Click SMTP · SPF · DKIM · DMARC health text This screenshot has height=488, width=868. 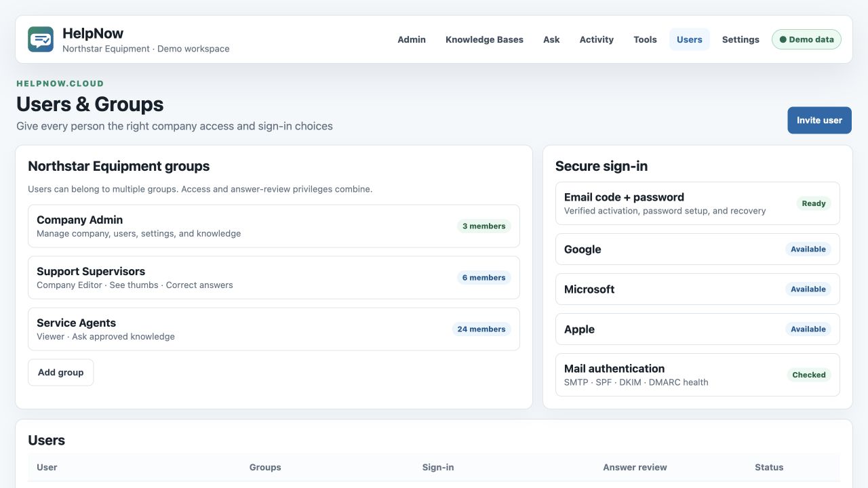[x=636, y=382]
